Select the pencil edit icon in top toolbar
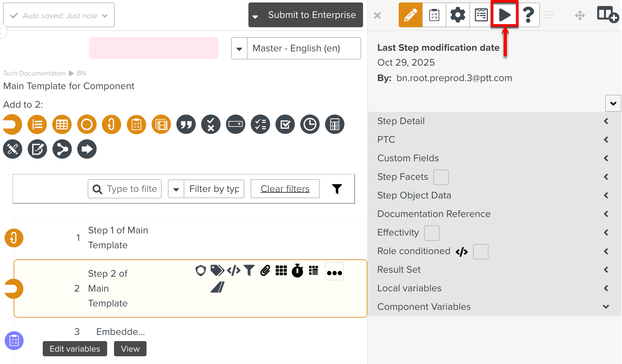 point(410,14)
